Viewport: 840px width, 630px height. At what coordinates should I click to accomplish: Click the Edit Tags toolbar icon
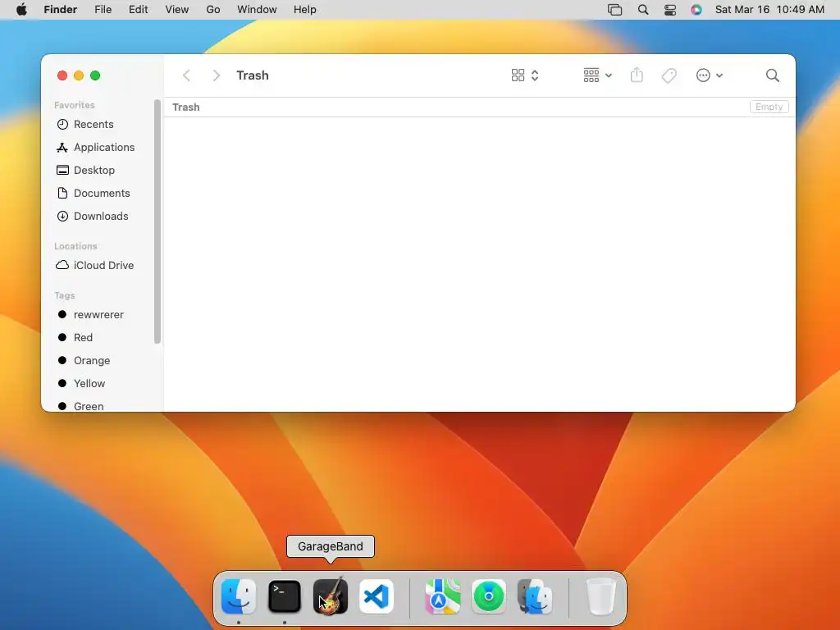tap(669, 75)
